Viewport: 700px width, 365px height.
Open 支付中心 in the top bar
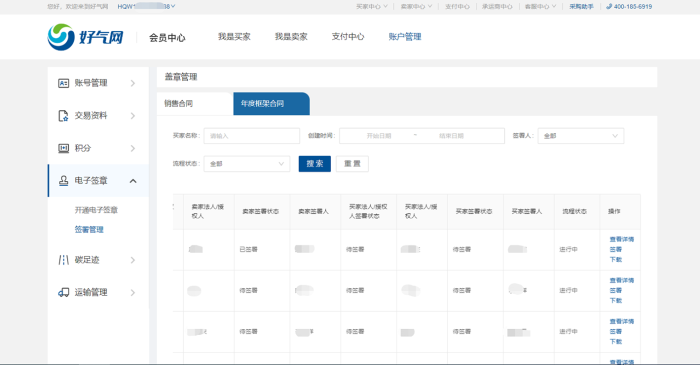tap(457, 7)
